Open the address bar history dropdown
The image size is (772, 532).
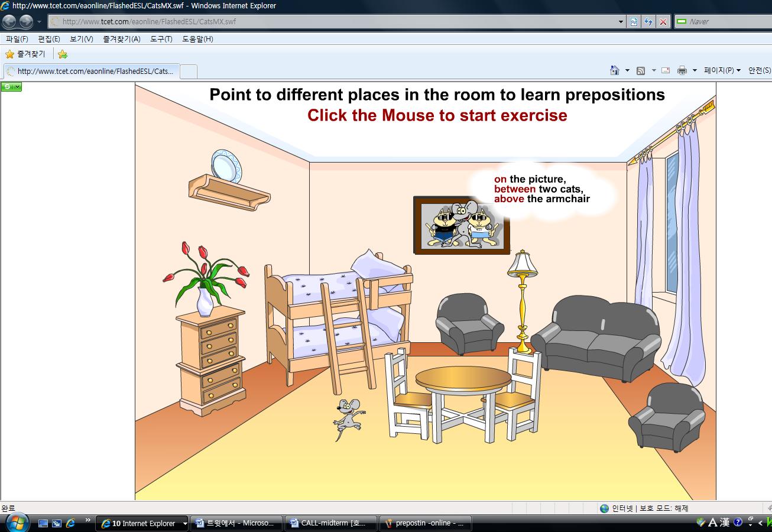click(x=619, y=22)
